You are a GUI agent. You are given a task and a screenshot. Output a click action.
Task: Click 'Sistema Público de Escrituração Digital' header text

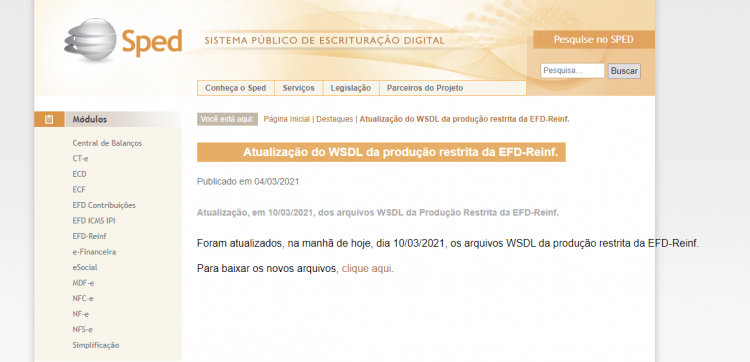(324, 41)
